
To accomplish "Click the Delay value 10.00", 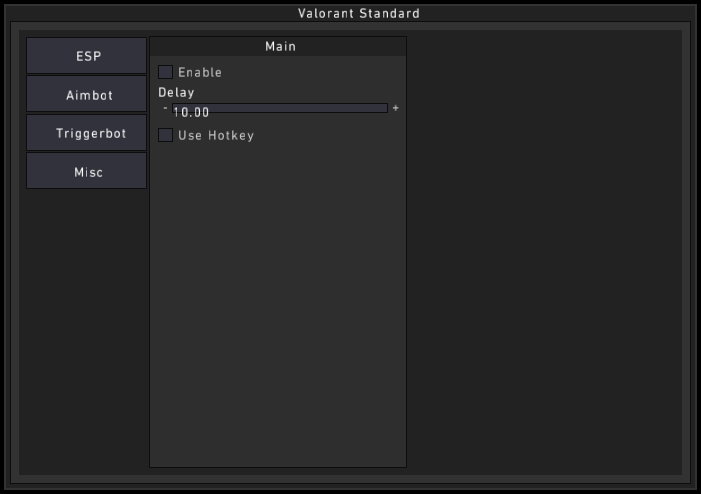I will (191, 113).
